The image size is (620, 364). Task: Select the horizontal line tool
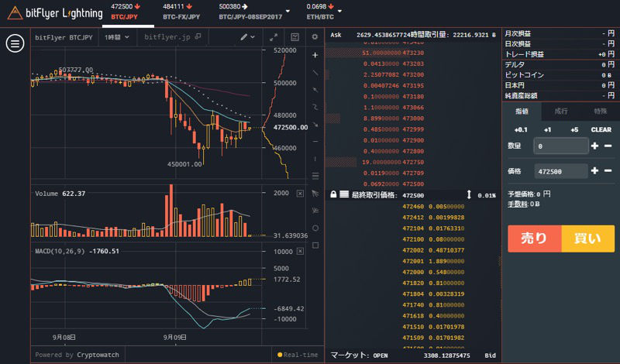click(315, 141)
